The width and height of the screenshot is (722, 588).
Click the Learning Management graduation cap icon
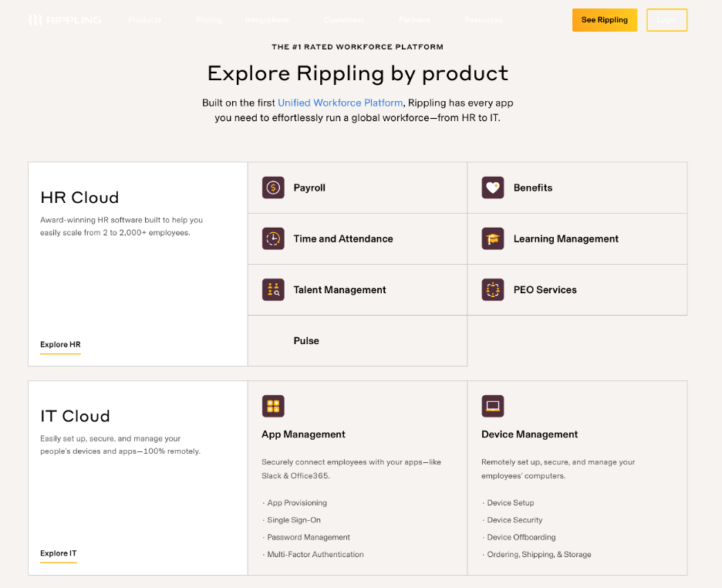(x=493, y=238)
